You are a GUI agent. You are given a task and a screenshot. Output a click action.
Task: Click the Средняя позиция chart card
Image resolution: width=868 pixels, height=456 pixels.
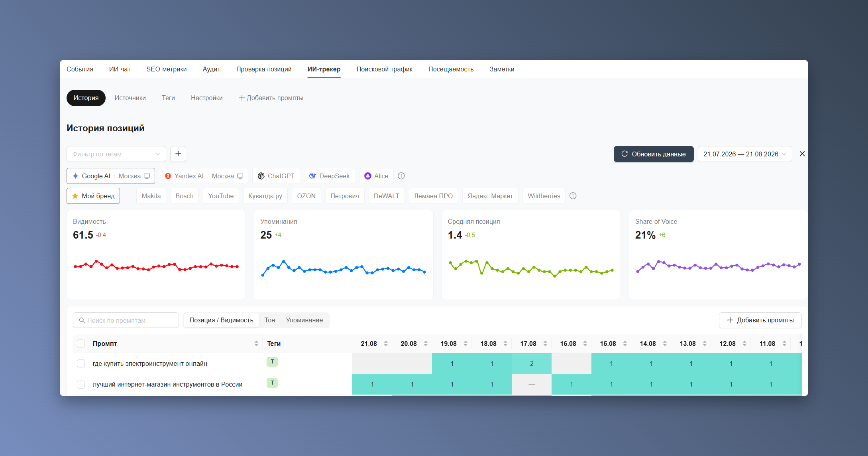pyautogui.click(x=531, y=255)
